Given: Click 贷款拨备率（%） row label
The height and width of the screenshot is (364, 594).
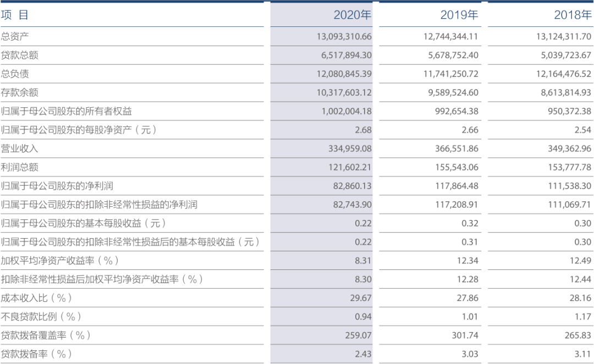Looking at the screenshot, I should [x=36, y=354].
